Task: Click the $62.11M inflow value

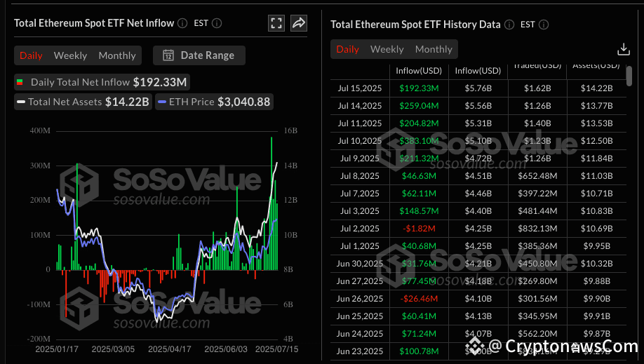Action: (x=419, y=194)
